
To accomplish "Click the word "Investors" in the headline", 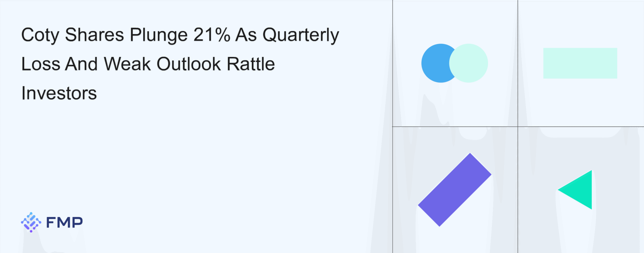I will click(59, 93).
